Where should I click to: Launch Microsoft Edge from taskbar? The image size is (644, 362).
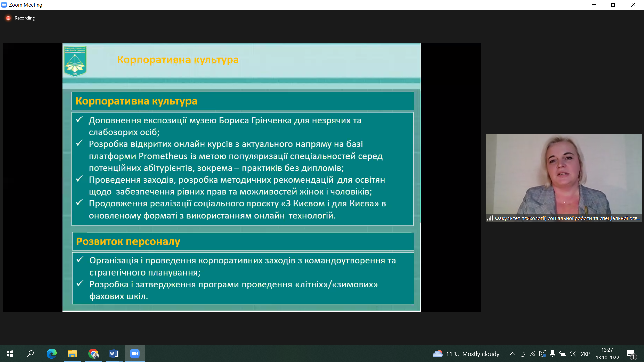51,354
